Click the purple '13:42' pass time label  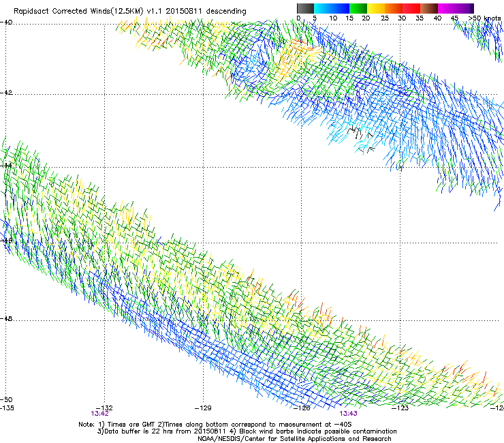point(100,414)
